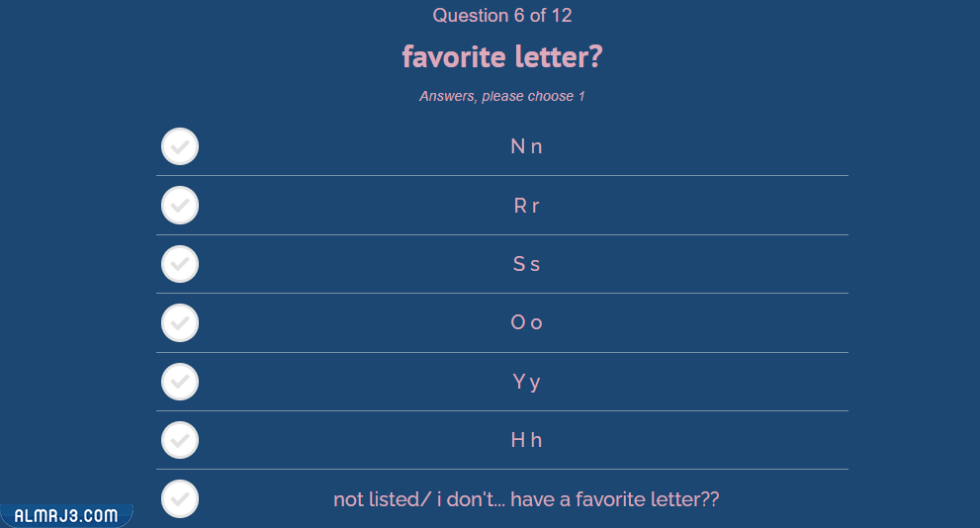
Task: Select the 'S s' answer text
Action: coord(526,264)
